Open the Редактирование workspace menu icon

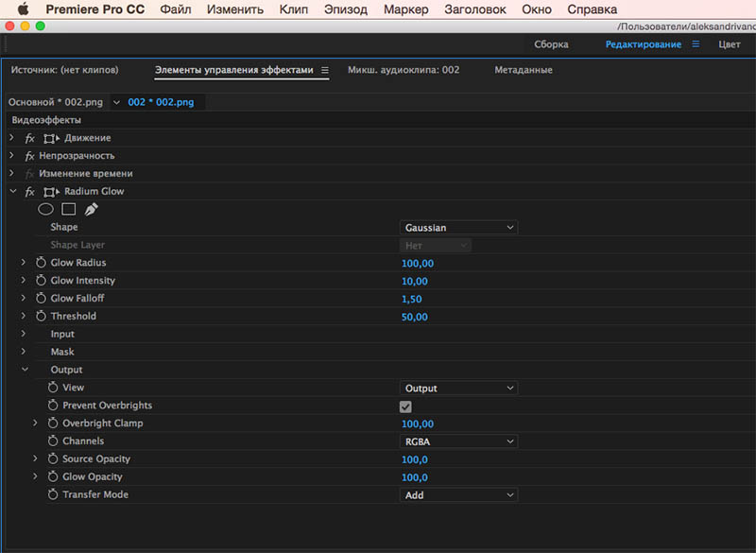coord(696,43)
